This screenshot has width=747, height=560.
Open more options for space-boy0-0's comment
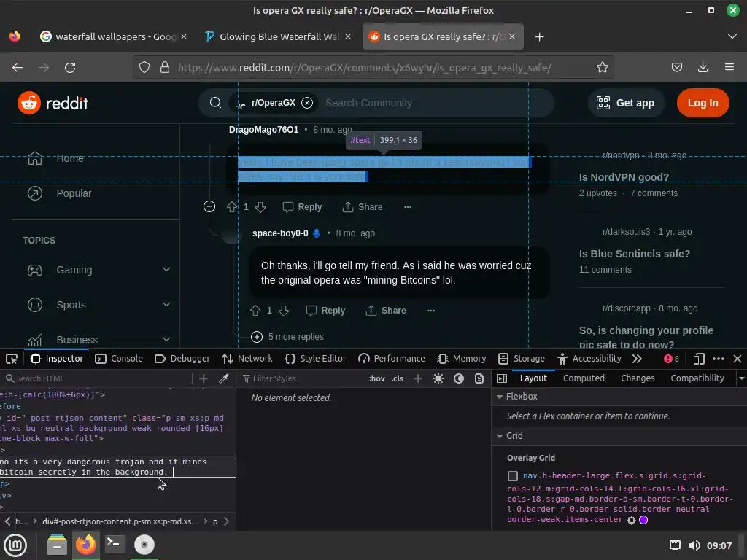tap(430, 311)
